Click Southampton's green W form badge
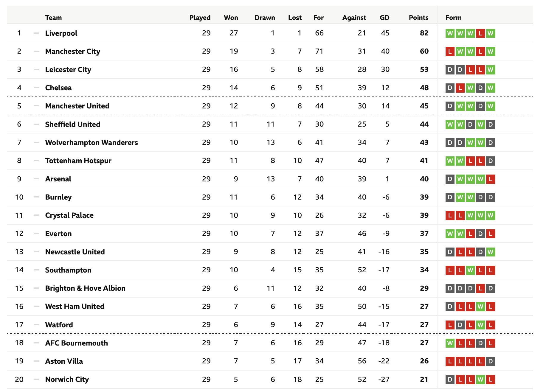 [470, 270]
